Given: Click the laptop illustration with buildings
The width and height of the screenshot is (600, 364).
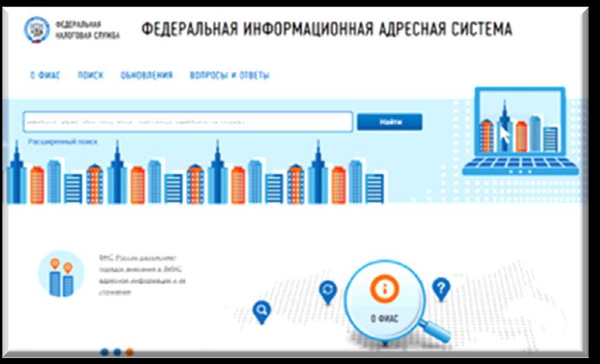Looking at the screenshot, I should point(519,131).
